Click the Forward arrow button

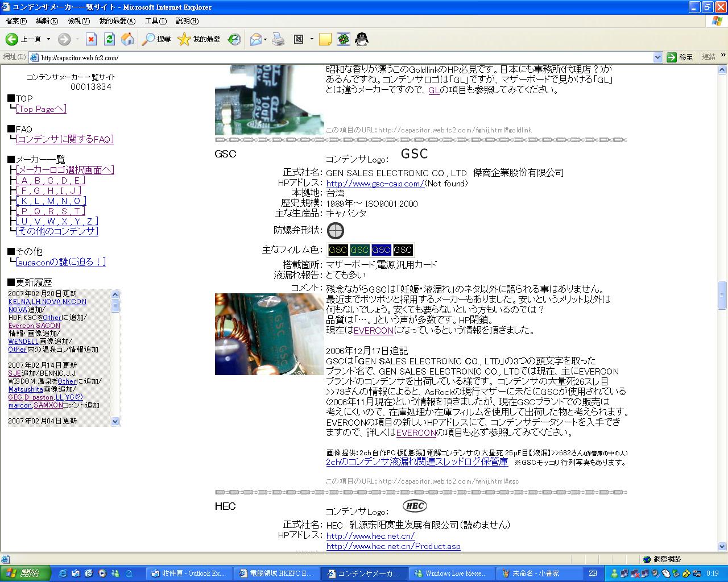[x=64, y=39]
